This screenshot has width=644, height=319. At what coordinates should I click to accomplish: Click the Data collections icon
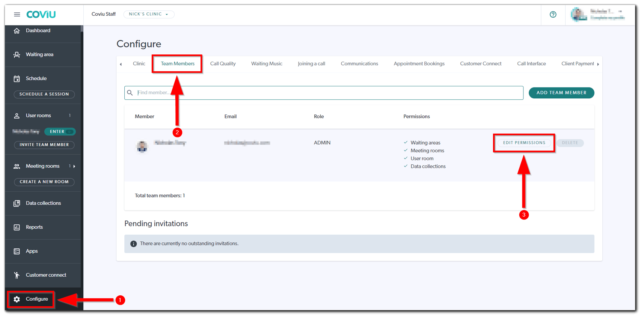[17, 203]
